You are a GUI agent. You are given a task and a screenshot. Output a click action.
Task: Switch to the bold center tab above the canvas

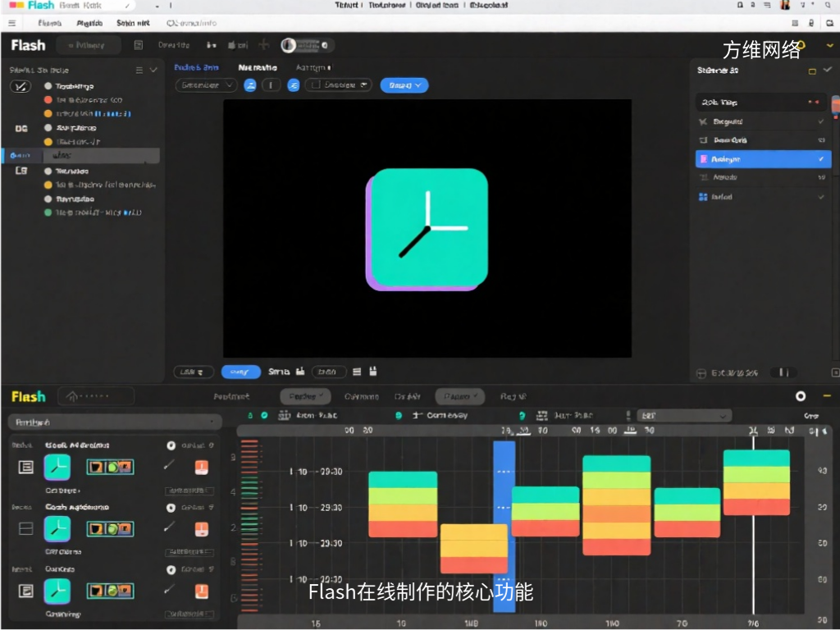point(258,67)
